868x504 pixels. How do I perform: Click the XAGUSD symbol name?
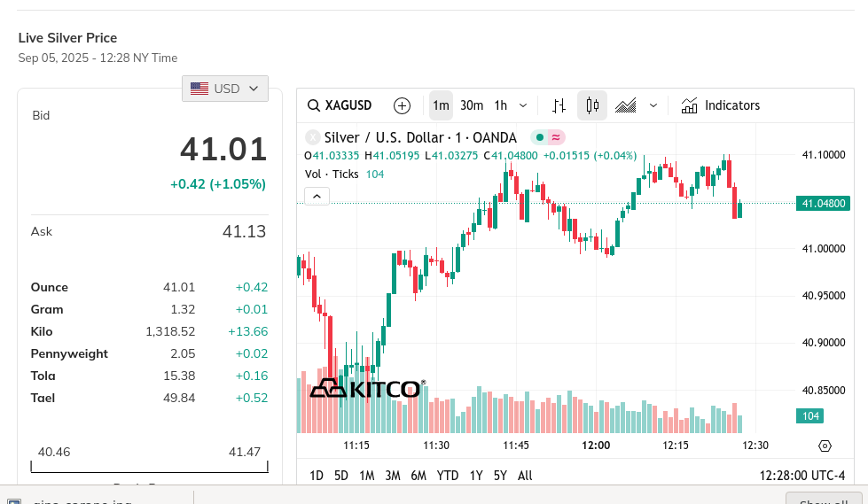348,105
